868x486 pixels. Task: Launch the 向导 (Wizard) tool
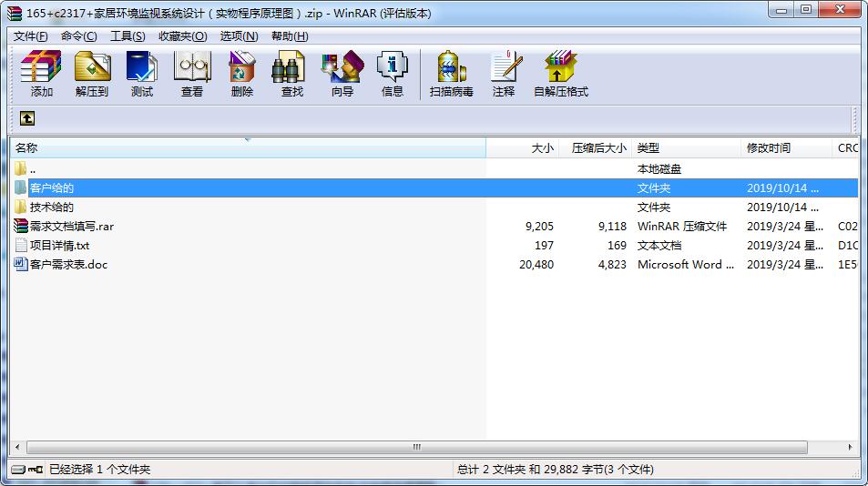[342, 74]
